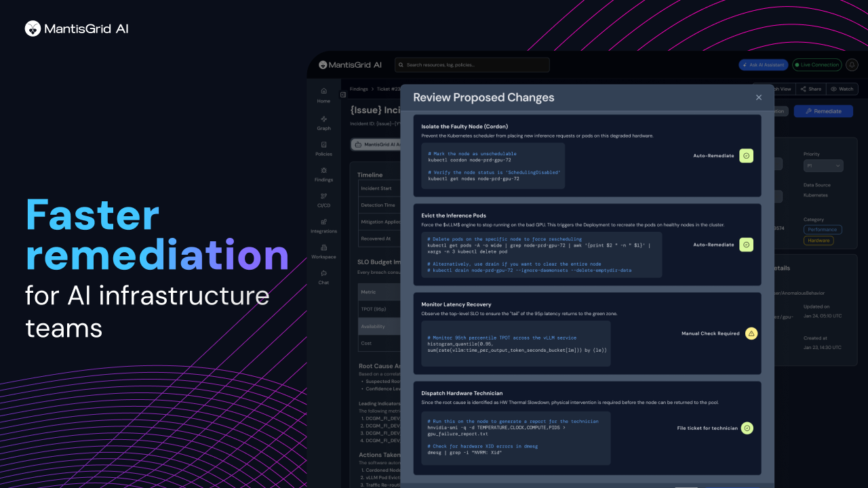Click the 'Auto-Remediate' label in Cordon step
868x488 pixels.
click(x=713, y=156)
